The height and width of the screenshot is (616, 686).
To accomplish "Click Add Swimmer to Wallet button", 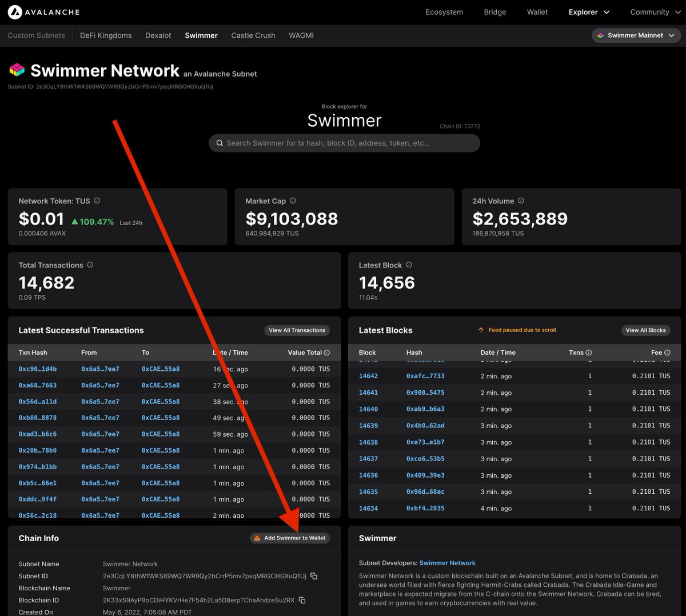I will pos(290,538).
